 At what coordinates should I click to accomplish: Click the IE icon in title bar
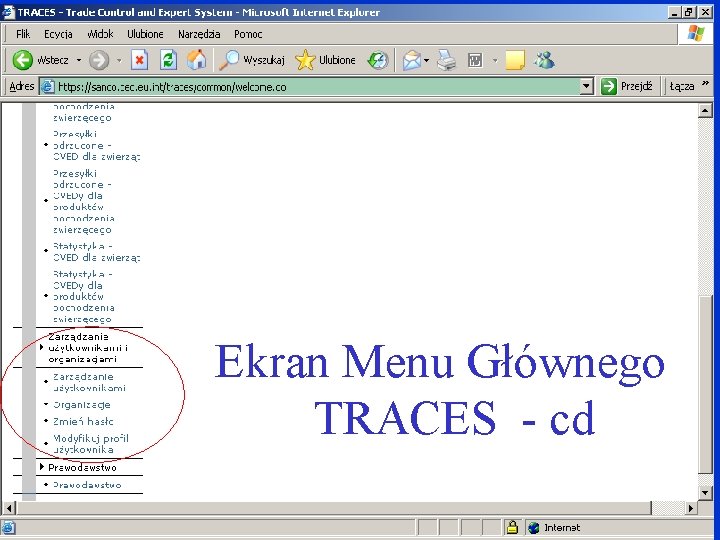[x=9, y=12]
